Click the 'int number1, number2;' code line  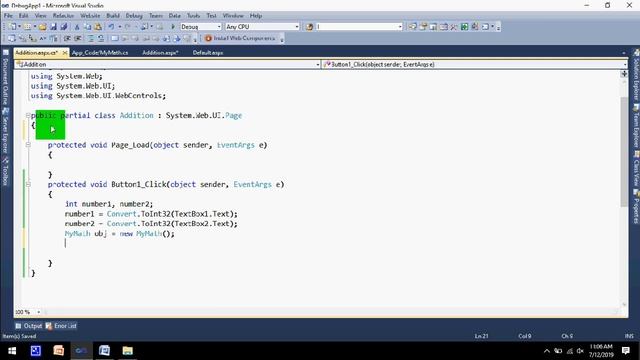point(109,204)
